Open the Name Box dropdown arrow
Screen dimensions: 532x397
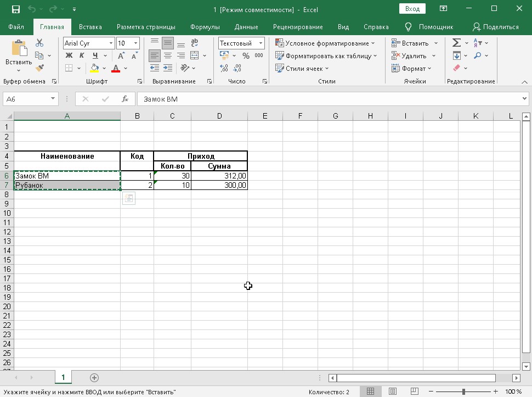point(53,99)
